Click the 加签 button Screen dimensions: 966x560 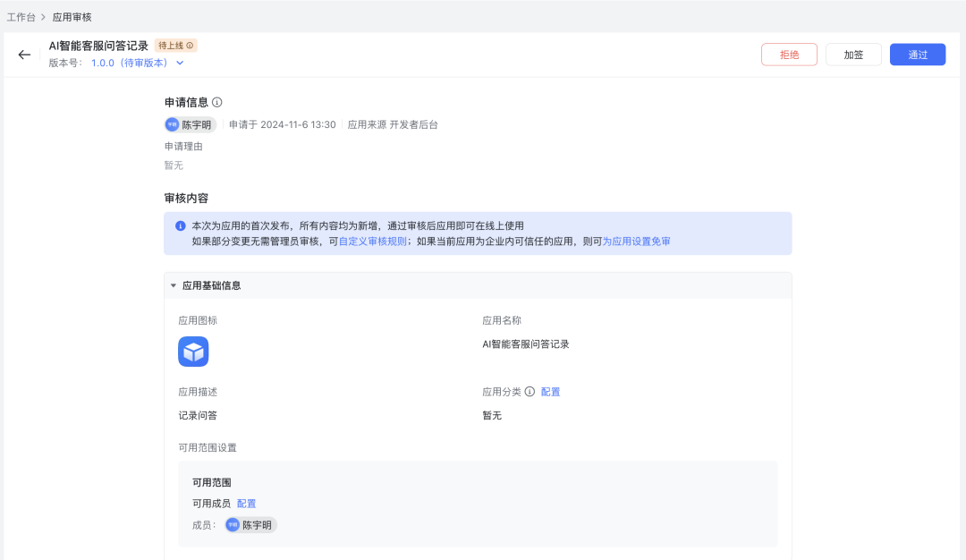[x=853, y=55]
